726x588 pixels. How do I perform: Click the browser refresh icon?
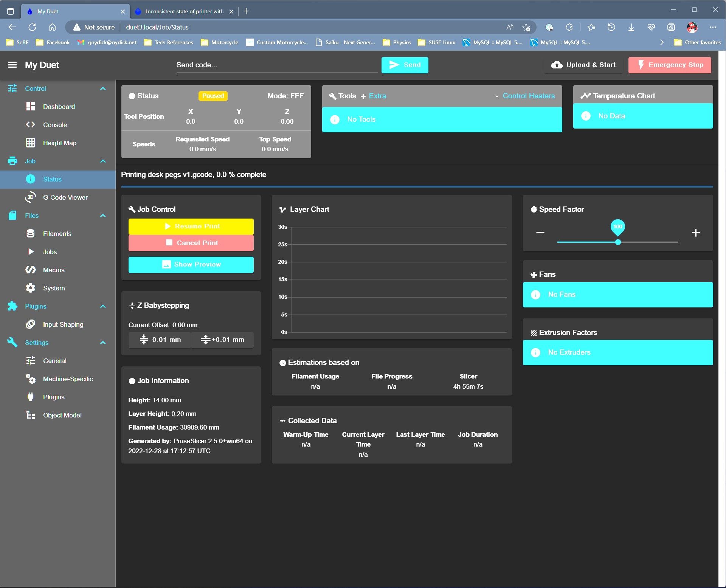(x=32, y=27)
